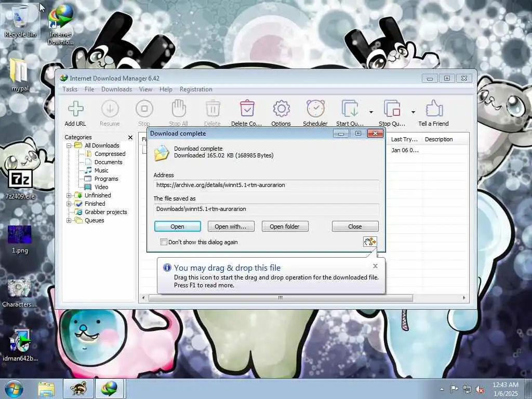This screenshot has height=399, width=532.
Task: Click the Resume toolbar icon
Action: tap(110, 109)
